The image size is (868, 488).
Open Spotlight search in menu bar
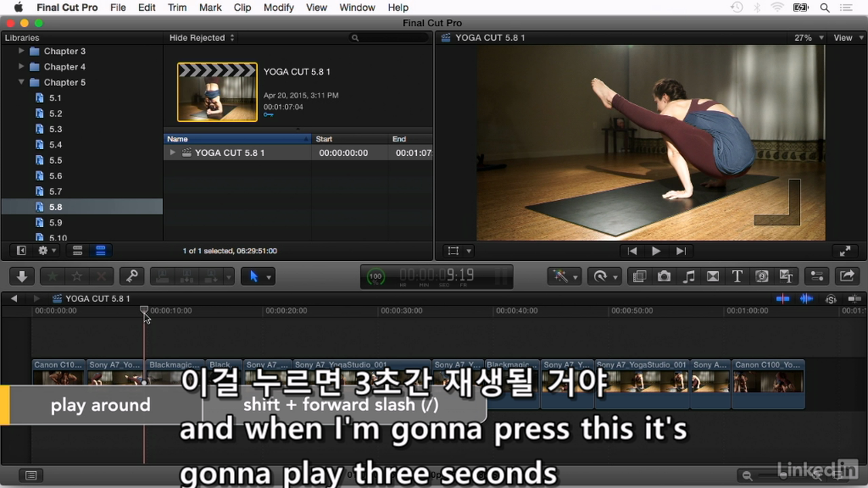[825, 7]
